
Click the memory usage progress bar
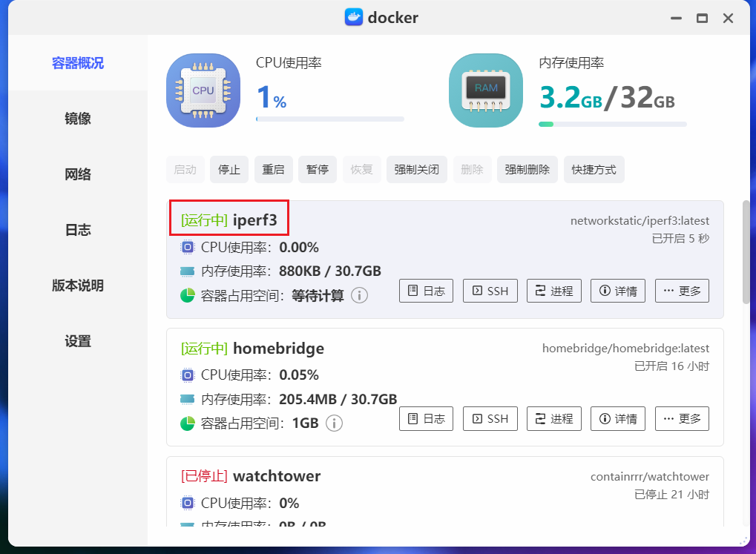click(x=612, y=125)
